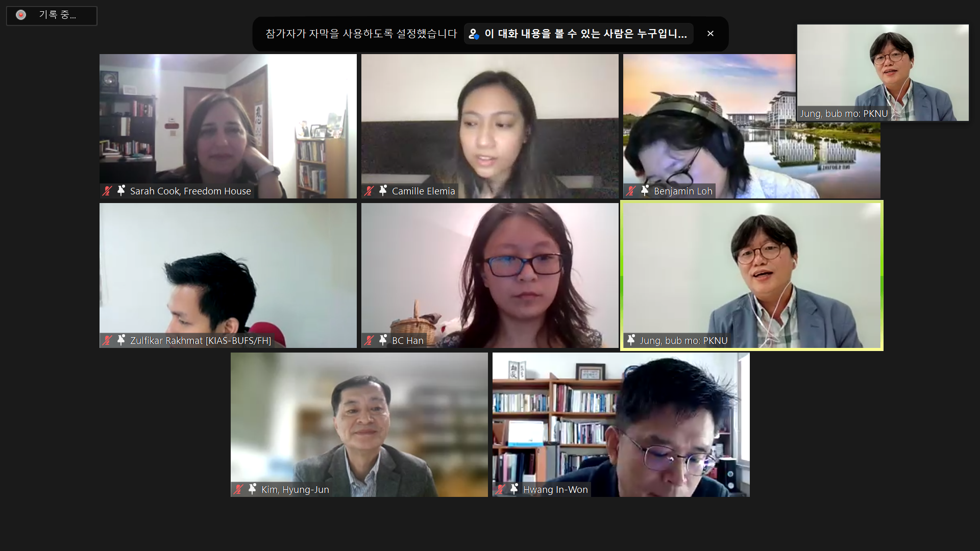
Task: Click the person privacy icon in the caption banner
Action: (474, 34)
